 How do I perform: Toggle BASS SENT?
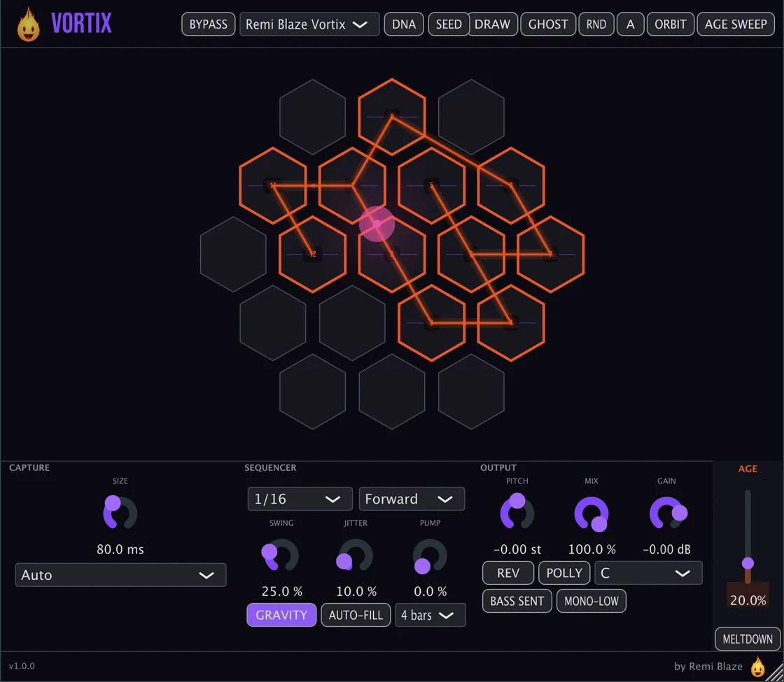point(517,601)
